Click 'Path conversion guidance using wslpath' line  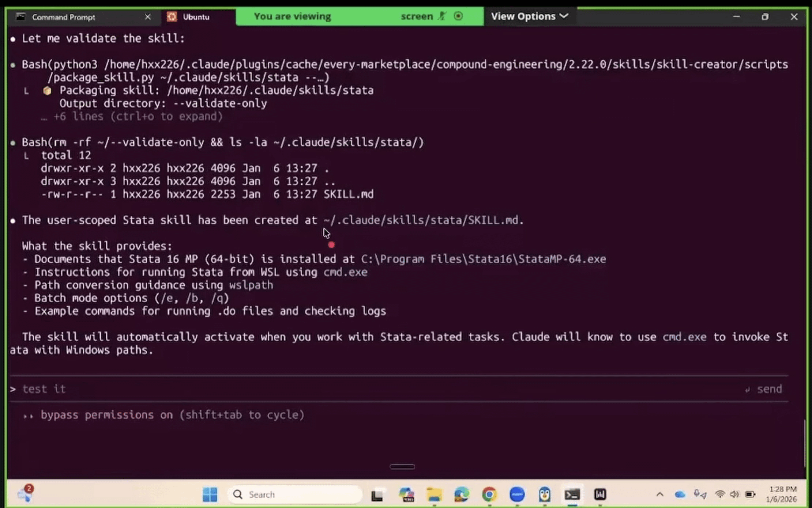(148, 285)
